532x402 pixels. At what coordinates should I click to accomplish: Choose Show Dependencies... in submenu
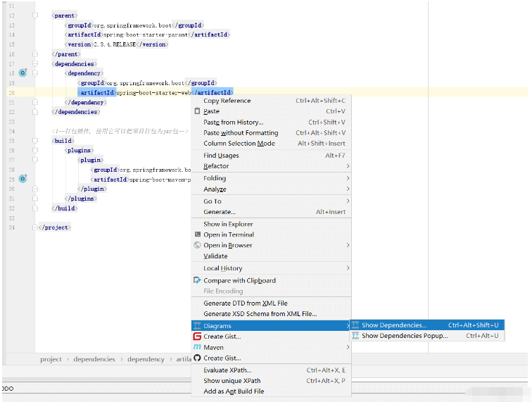(427, 325)
